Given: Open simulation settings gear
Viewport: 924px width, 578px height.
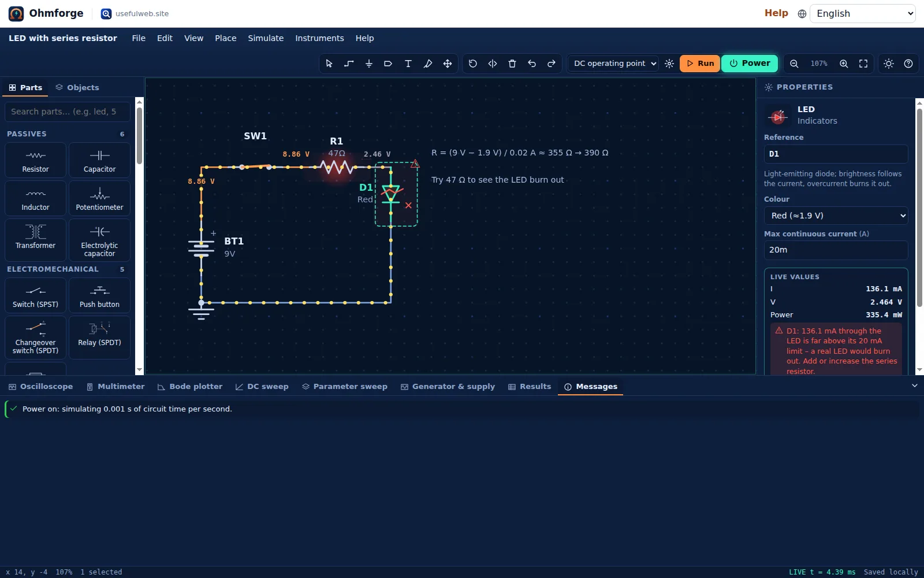Looking at the screenshot, I should [669, 64].
